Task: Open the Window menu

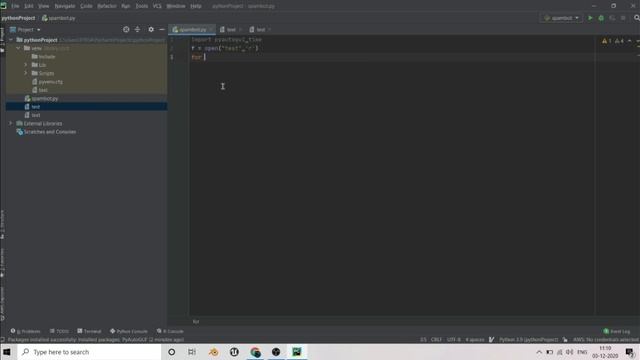Action: pos(176,6)
